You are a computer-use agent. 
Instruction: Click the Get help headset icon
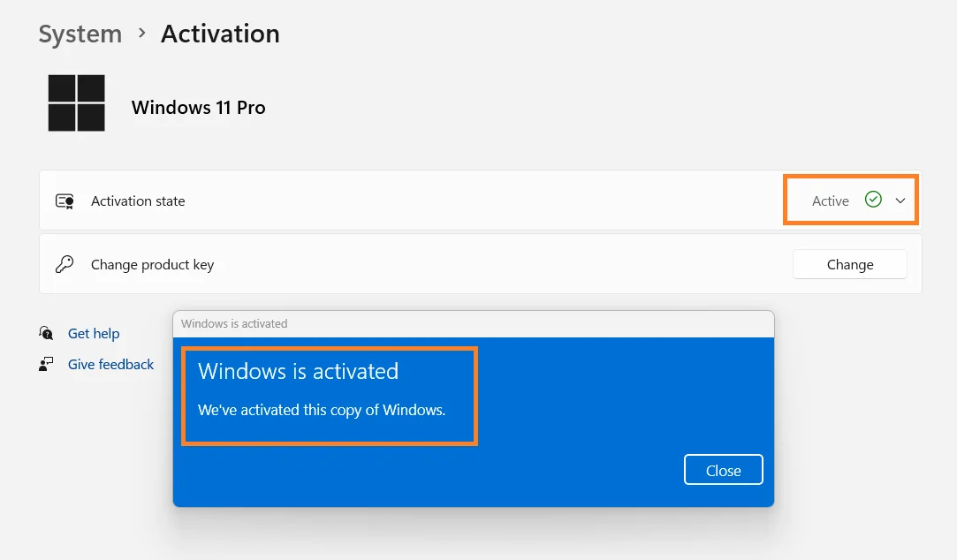(47, 333)
